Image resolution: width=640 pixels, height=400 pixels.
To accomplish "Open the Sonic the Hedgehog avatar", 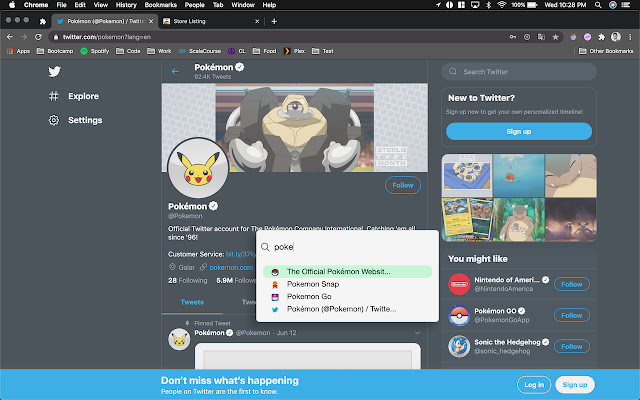I will (x=459, y=346).
